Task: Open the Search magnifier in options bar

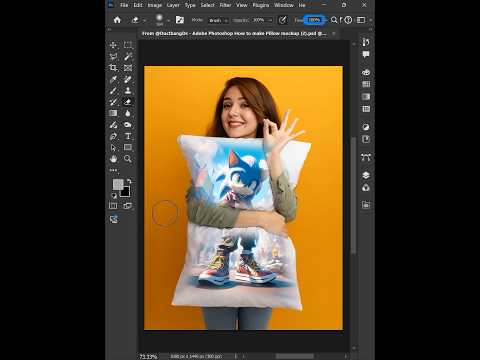Action: 334,20
